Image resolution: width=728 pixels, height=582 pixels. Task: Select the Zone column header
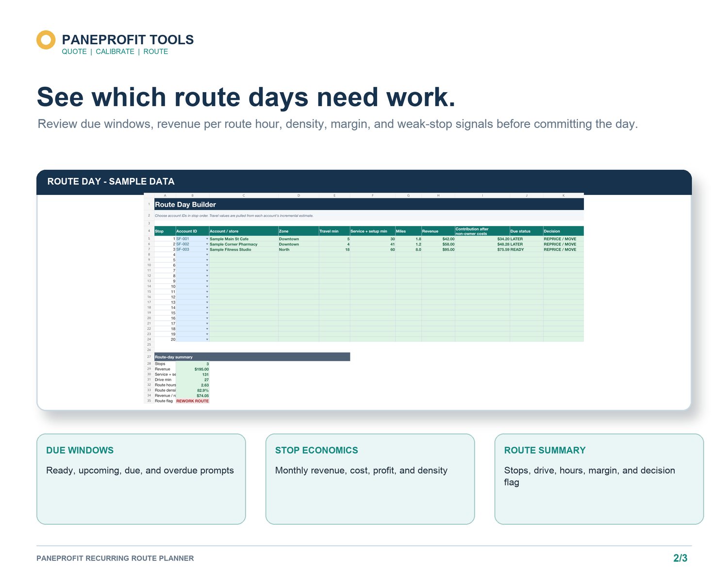click(x=298, y=231)
